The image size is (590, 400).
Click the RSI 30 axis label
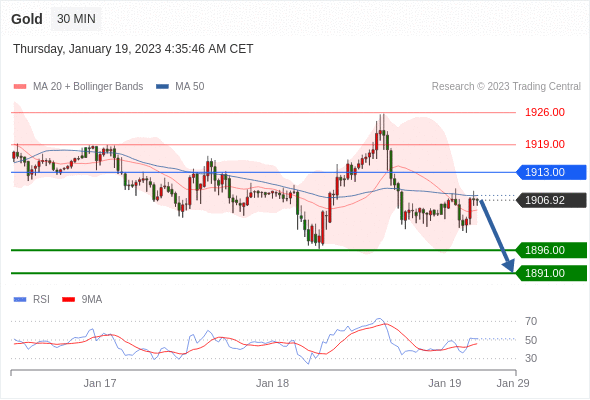[531, 358]
